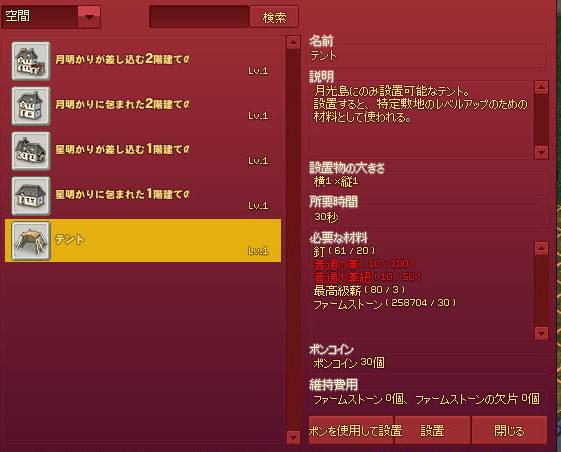561x452 pixels.
Task: Click the 検索 search button
Action: coord(274,17)
